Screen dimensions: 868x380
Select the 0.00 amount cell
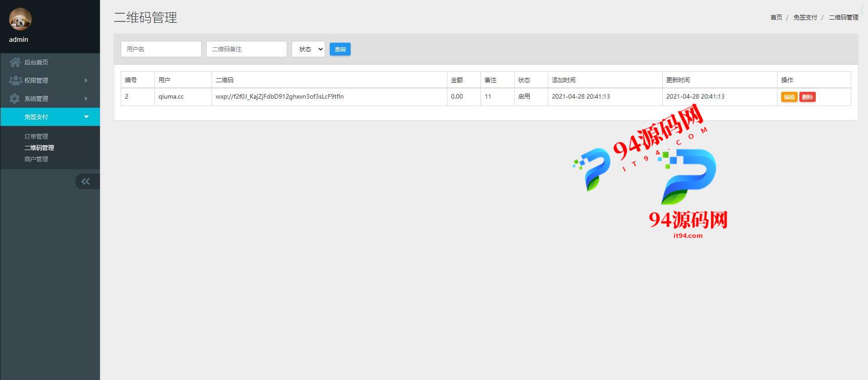(x=464, y=97)
